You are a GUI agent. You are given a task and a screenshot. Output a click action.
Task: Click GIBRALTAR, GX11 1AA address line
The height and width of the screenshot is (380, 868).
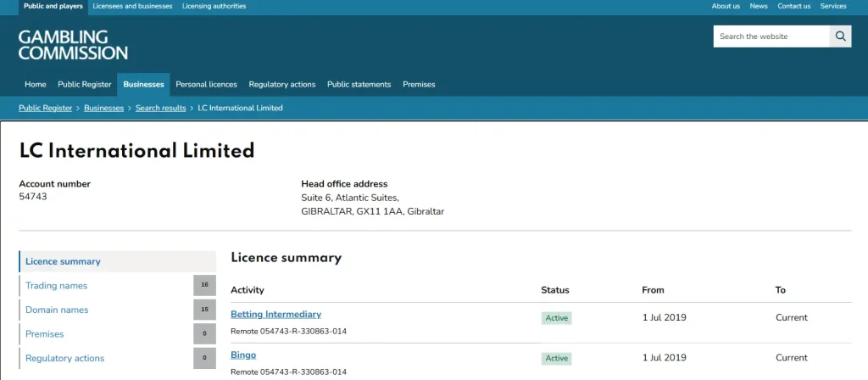[373, 211]
